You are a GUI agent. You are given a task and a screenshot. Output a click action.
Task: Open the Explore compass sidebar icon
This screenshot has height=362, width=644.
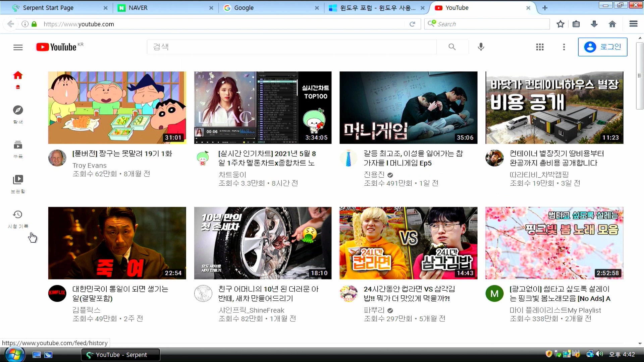[x=18, y=110]
